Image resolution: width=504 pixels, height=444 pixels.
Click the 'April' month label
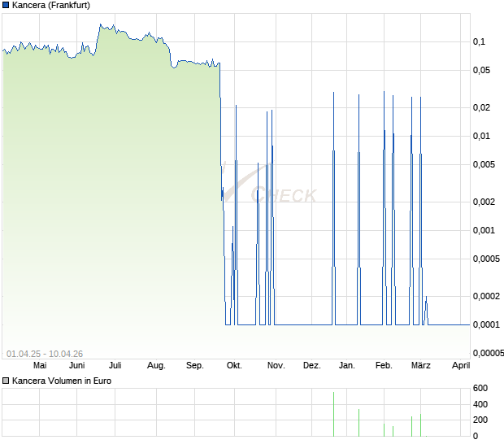(x=461, y=366)
